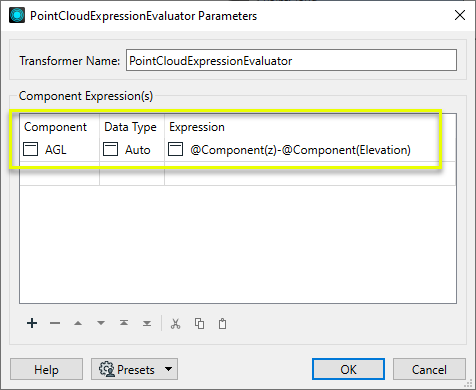Open the Presets dropdown arrow
Image resolution: width=476 pixels, height=390 pixels.
click(169, 369)
